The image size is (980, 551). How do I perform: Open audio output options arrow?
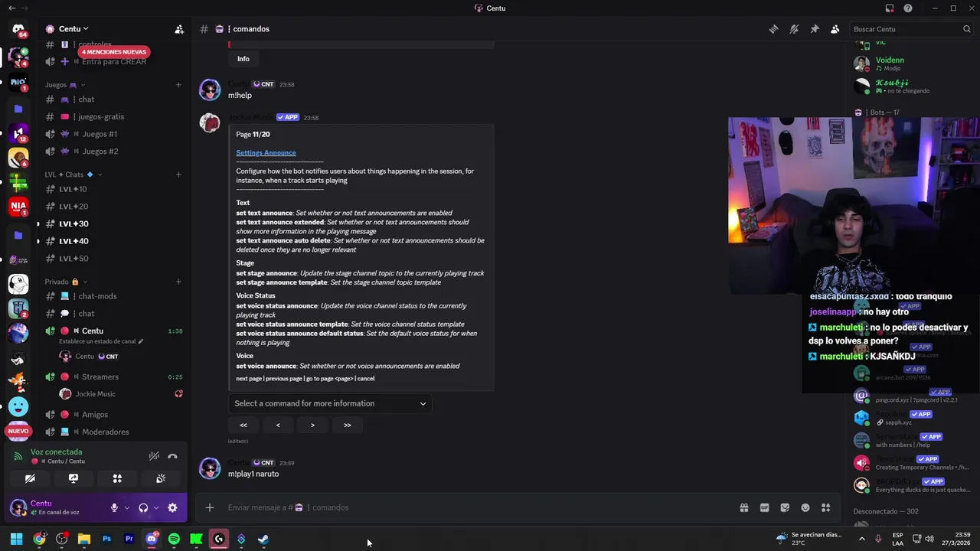point(156,507)
